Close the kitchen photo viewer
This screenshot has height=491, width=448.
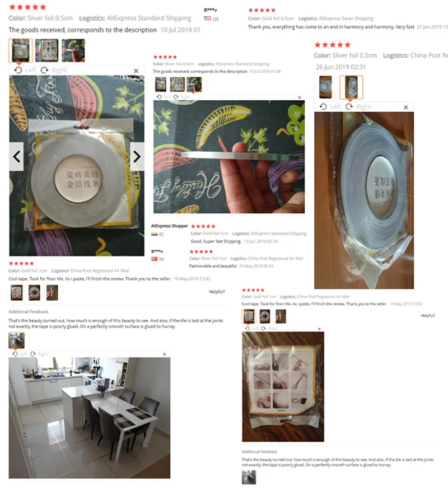(165, 354)
